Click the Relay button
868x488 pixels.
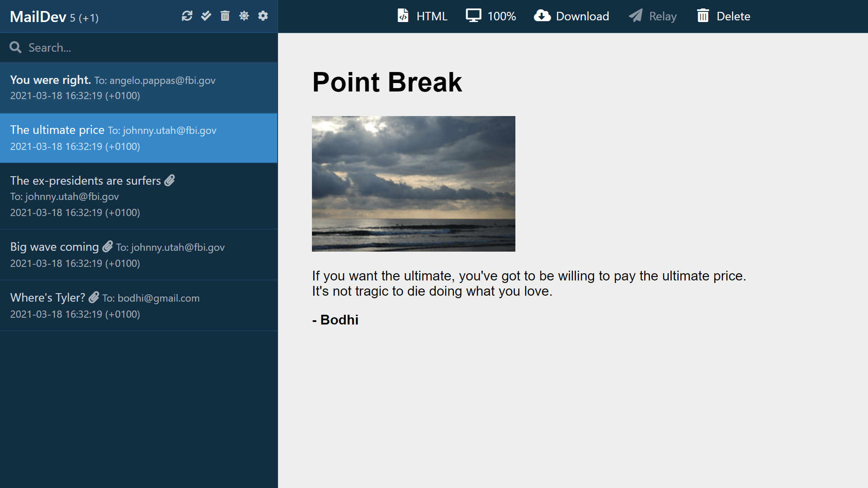[x=653, y=16]
